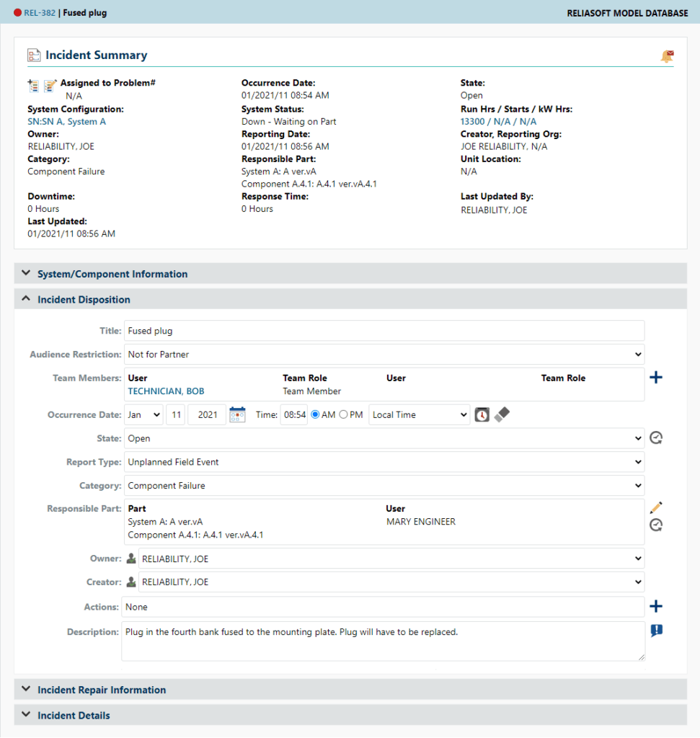
Task: Expand the Incident Repair Information section
Action: 101,690
